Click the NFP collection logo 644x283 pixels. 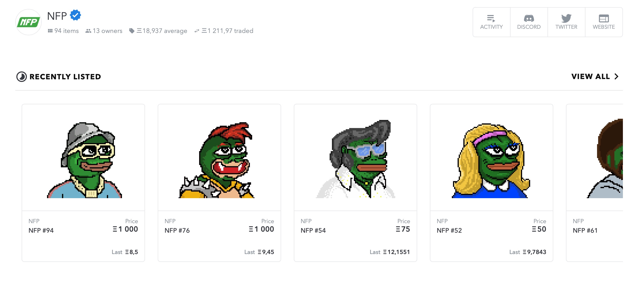[x=28, y=22]
